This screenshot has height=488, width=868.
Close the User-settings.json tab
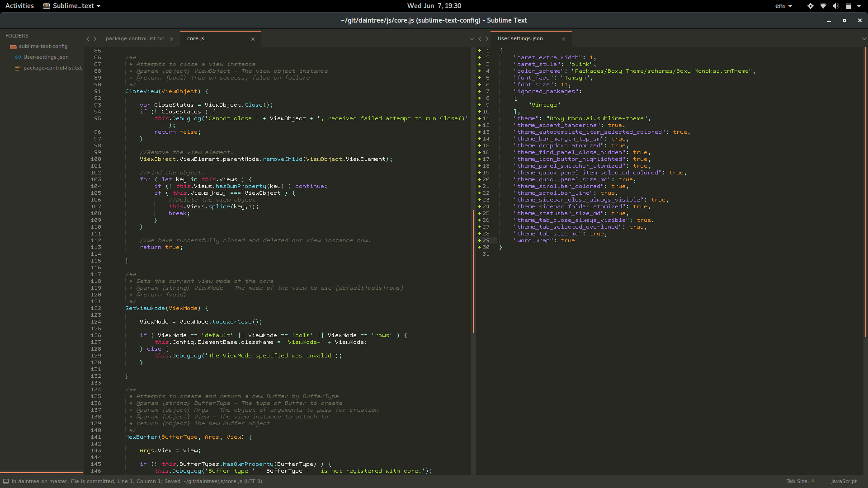pyautogui.click(x=563, y=39)
